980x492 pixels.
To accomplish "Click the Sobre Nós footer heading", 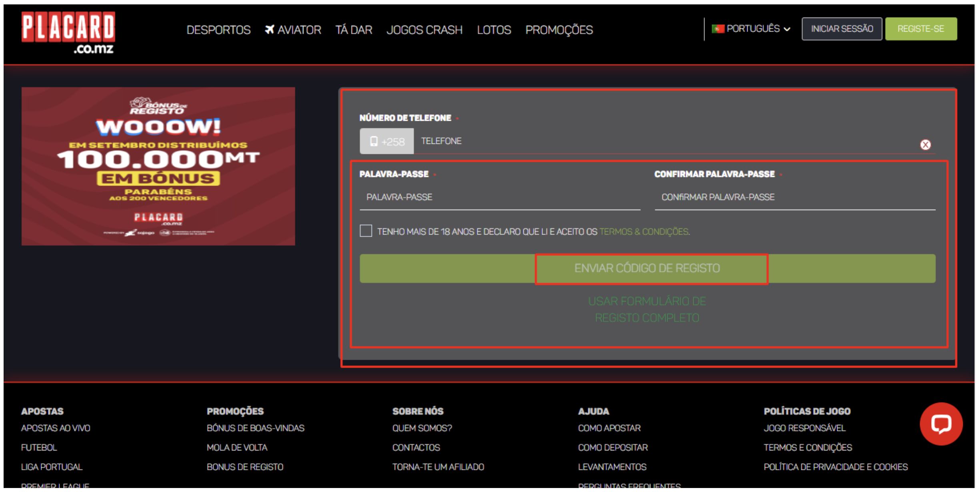I will pyautogui.click(x=418, y=411).
